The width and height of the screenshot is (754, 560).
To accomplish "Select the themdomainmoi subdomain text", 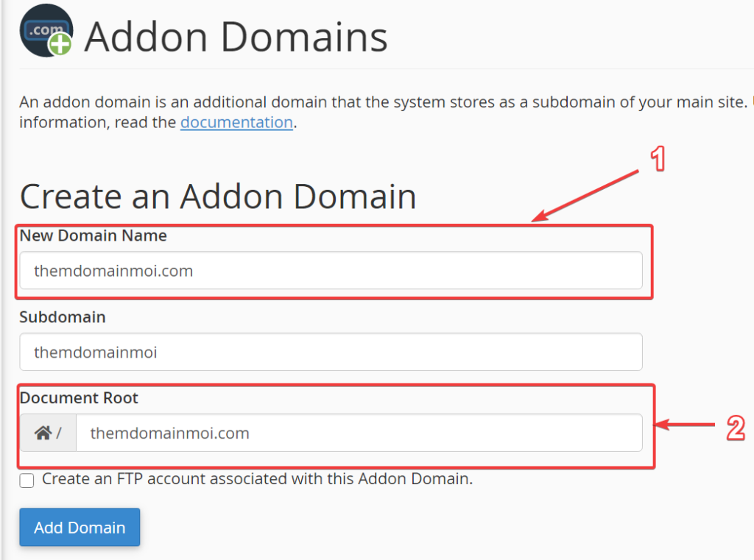I will click(96, 352).
